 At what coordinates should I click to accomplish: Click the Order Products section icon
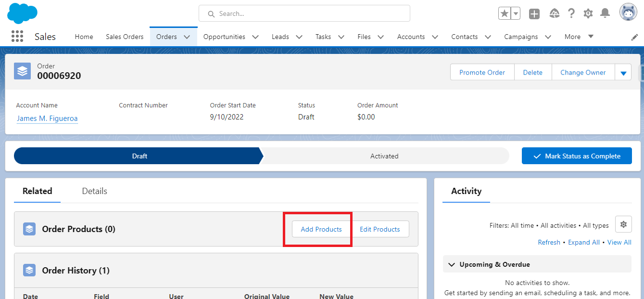[29, 229]
